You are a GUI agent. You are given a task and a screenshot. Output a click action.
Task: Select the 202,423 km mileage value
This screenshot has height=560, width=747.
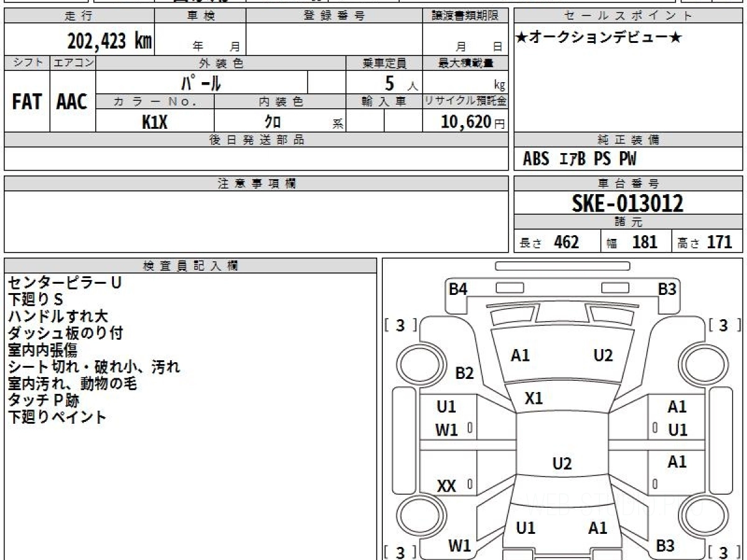coord(110,41)
